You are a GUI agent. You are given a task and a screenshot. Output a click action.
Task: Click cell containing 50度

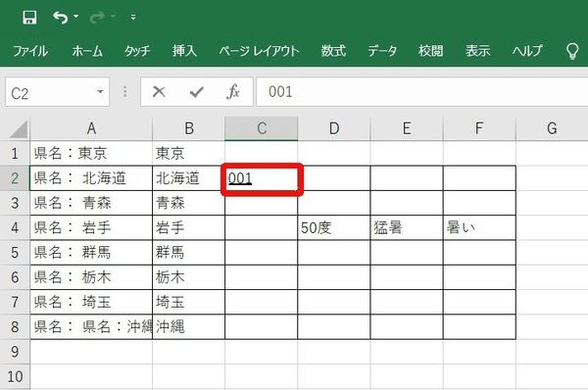tap(334, 227)
